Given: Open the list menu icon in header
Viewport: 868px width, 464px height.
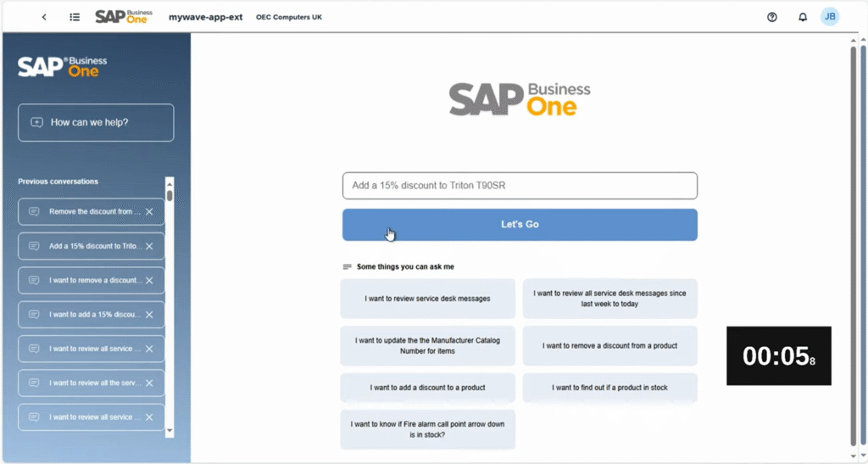Looking at the screenshot, I should [x=75, y=17].
